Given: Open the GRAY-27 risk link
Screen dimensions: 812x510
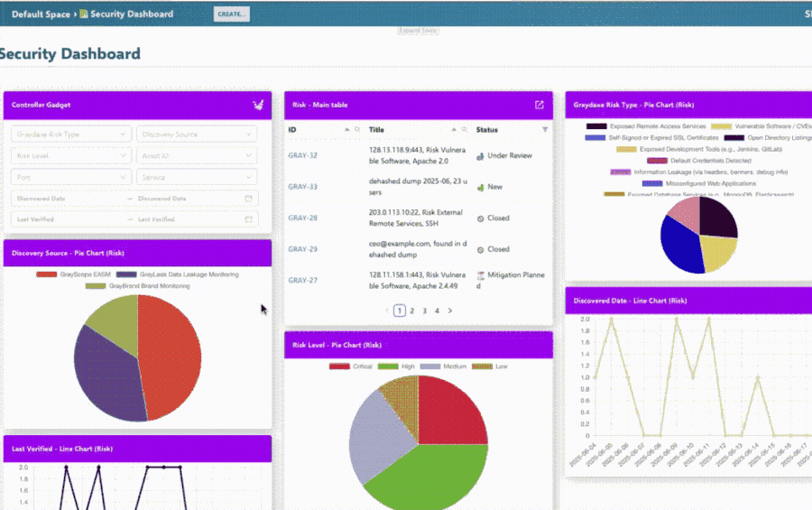Looking at the screenshot, I should 302,281.
